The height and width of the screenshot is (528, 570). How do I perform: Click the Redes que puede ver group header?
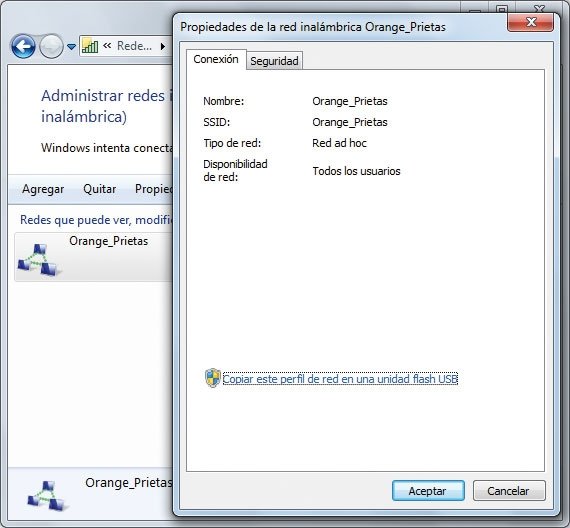coord(96,220)
